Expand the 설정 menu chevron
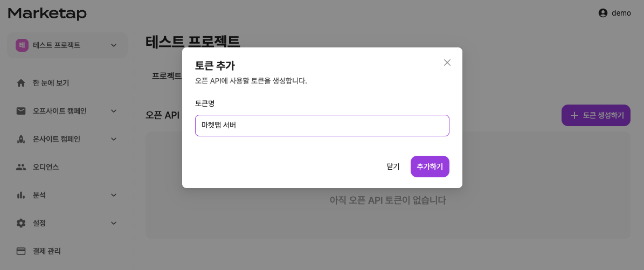 [114, 223]
